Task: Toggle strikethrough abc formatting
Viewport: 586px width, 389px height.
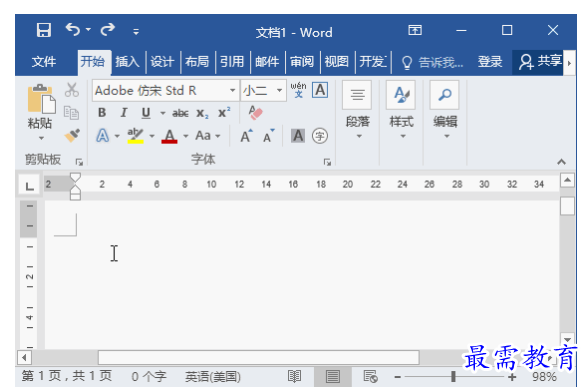Action: [x=180, y=113]
